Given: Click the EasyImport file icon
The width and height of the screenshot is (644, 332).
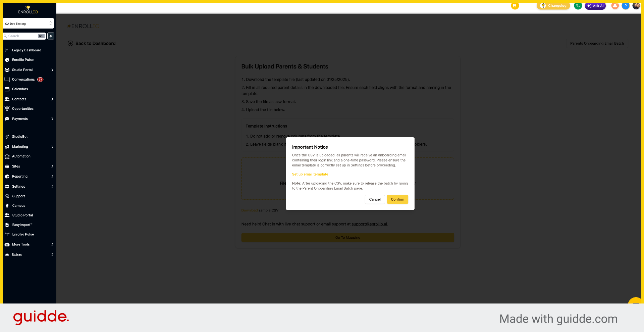Looking at the screenshot, I should click(x=7, y=225).
